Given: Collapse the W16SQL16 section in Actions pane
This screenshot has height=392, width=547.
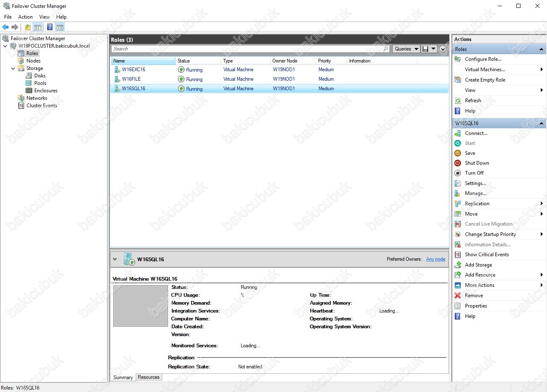Looking at the screenshot, I should click(541, 123).
